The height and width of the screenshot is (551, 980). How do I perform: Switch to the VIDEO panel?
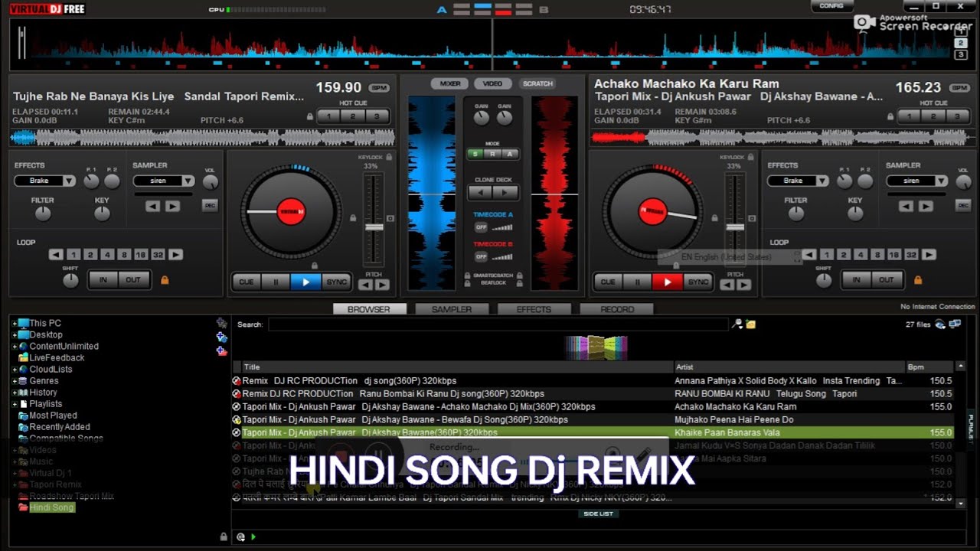[x=493, y=83]
